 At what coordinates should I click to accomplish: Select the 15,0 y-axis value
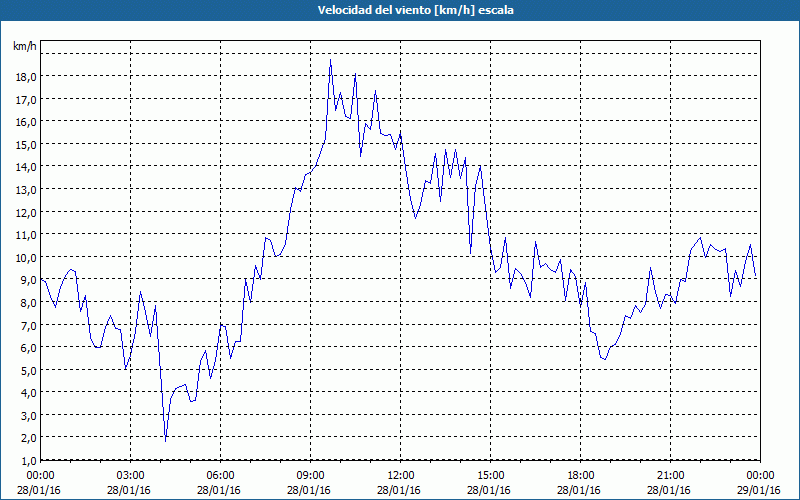coord(27,144)
